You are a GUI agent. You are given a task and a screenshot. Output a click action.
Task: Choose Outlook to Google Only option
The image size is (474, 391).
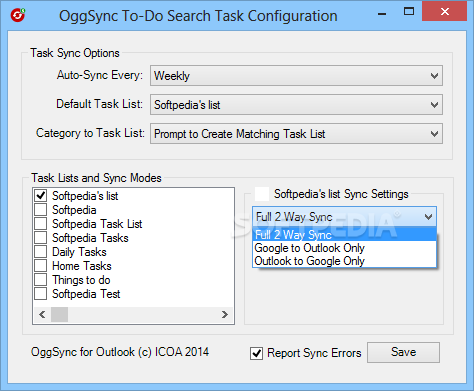(x=344, y=261)
